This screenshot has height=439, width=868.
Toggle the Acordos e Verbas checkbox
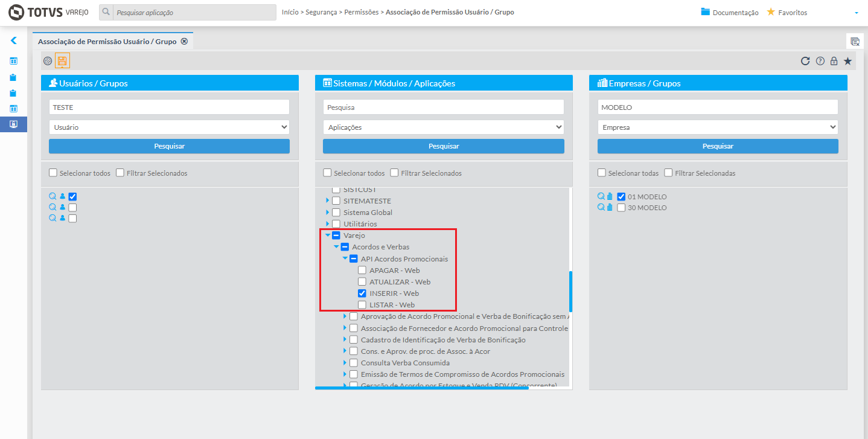pos(345,247)
